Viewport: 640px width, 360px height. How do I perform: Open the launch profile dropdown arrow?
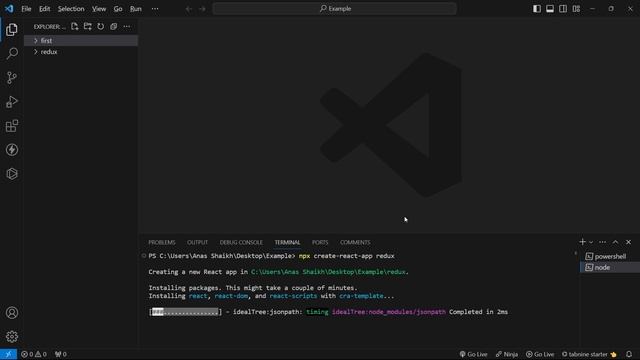[591, 242]
